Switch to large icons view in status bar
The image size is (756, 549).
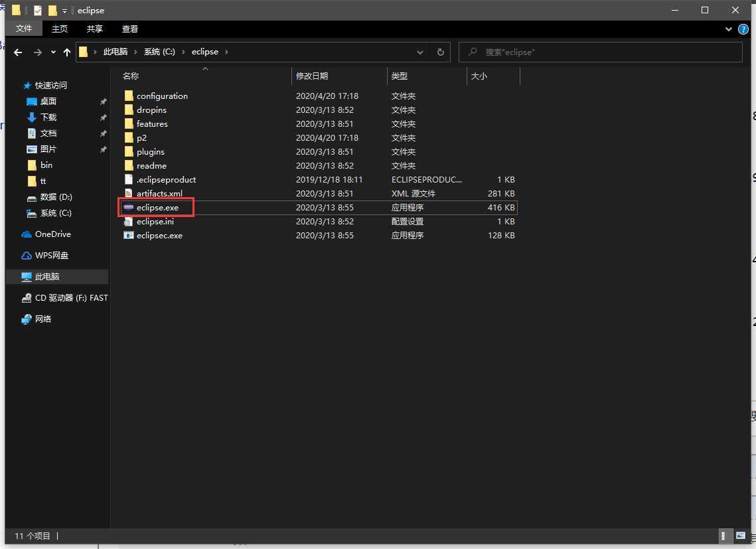pos(741,536)
